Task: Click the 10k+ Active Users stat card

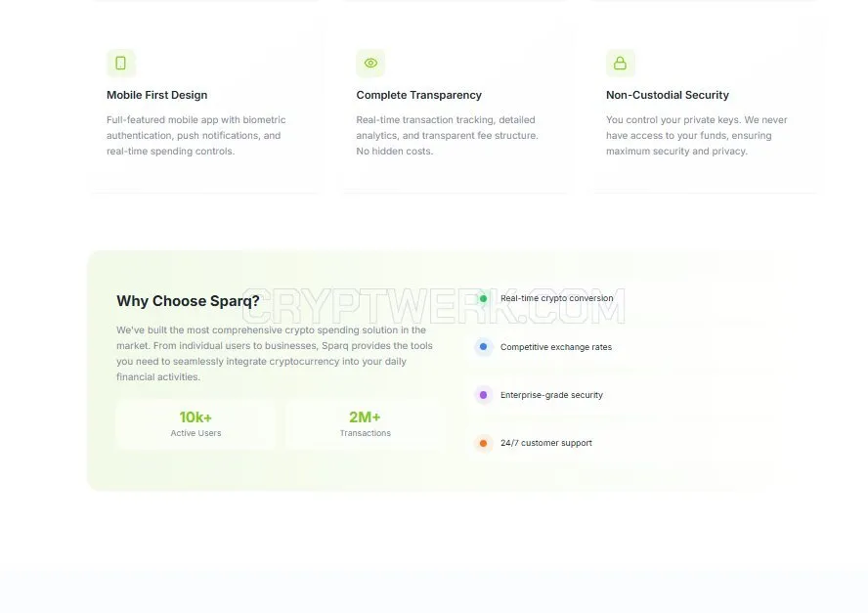Action: [195, 424]
